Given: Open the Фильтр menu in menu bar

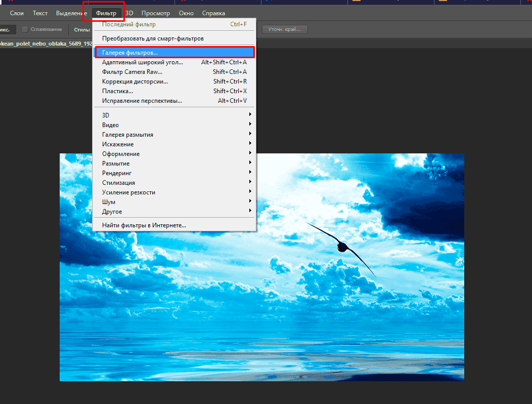Looking at the screenshot, I should (x=106, y=13).
